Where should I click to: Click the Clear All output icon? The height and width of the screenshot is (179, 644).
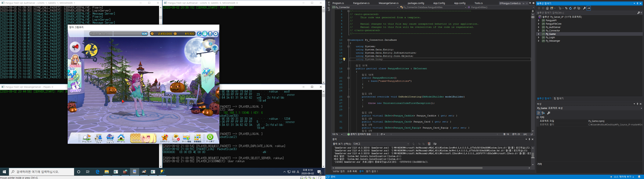429,144
